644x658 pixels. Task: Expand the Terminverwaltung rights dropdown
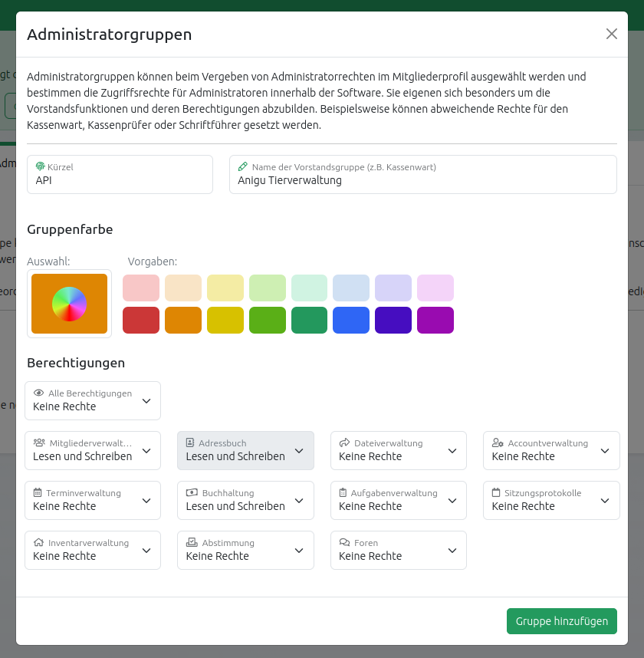click(x=145, y=500)
